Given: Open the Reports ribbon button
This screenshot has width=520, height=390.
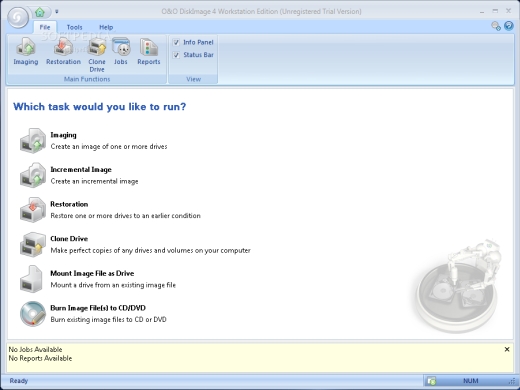Looking at the screenshot, I should [149, 52].
